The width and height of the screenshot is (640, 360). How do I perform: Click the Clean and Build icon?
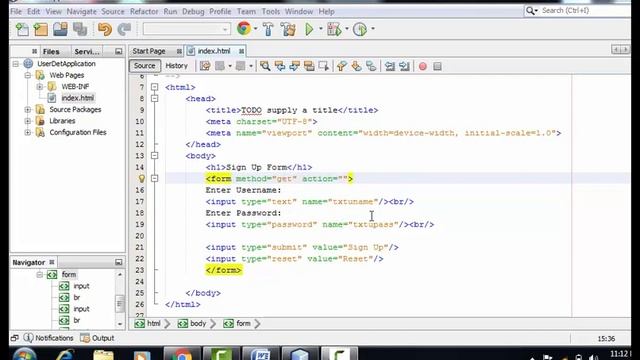(x=288, y=29)
